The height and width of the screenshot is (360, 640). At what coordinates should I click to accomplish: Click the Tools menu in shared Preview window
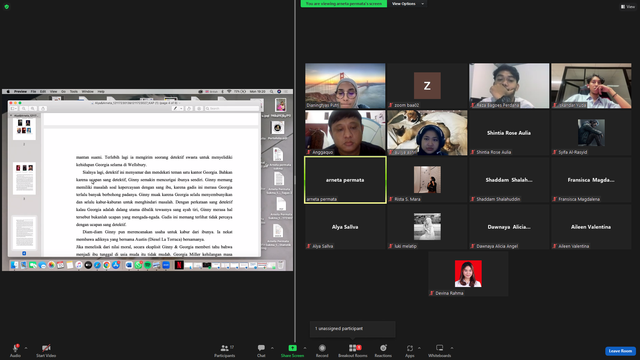pos(73,91)
